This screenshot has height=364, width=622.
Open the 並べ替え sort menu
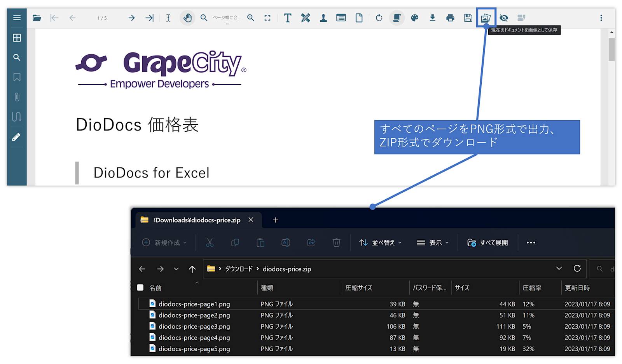(x=381, y=243)
